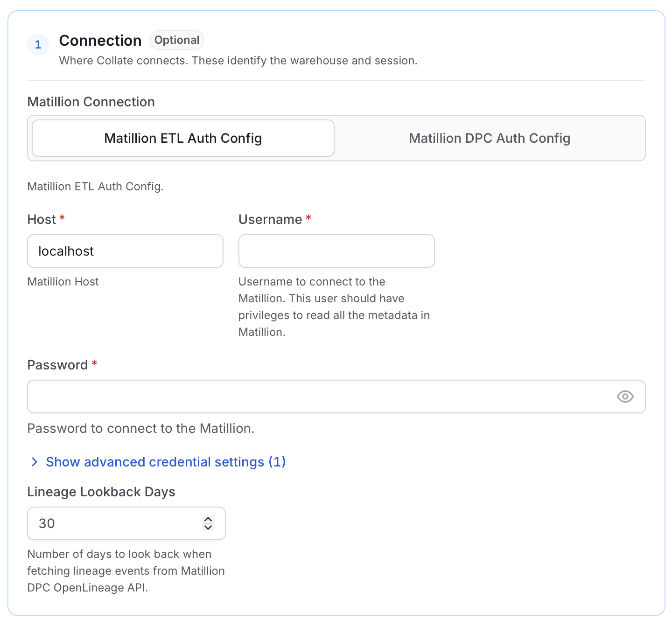Click the chevron beside advanced credential settings
This screenshot has height=626, width=672.
(x=34, y=462)
